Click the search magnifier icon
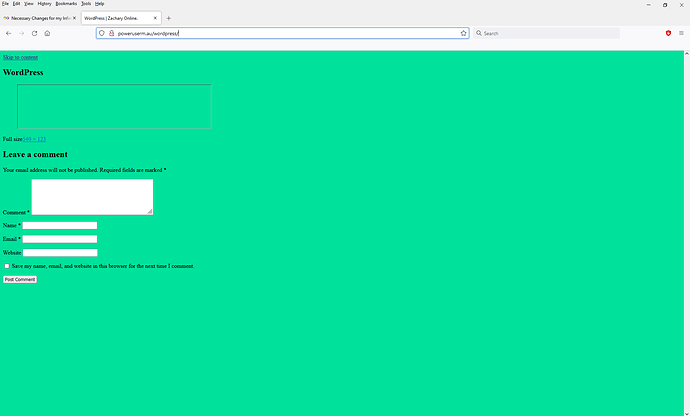The image size is (690, 416). [x=479, y=33]
